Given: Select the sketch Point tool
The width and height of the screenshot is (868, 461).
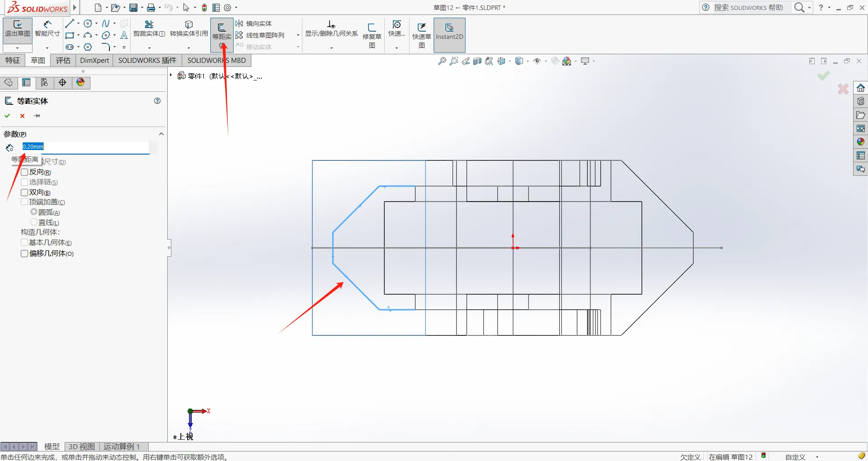Looking at the screenshot, I should [124, 47].
